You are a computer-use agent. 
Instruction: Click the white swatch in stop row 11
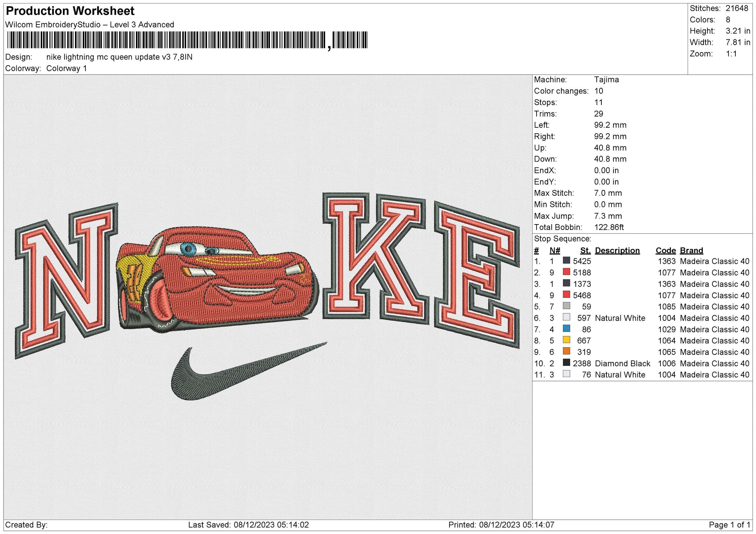[566, 374]
